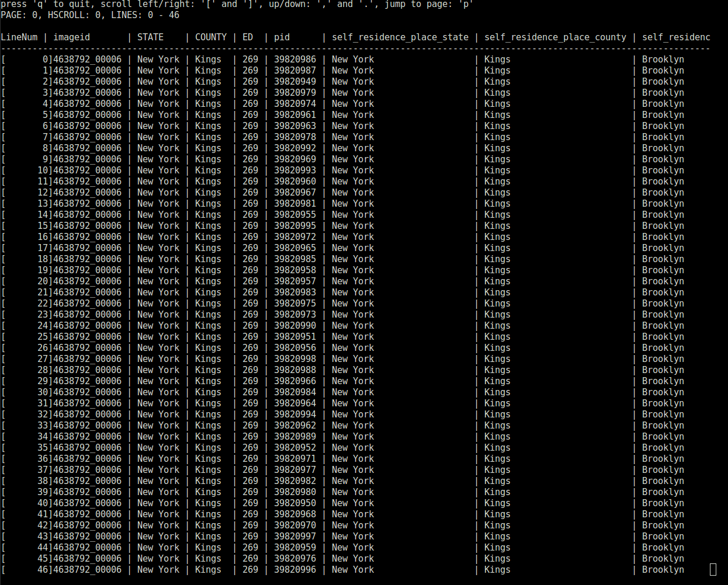
Task: Click the self_residence_place_state column header
Action: [x=400, y=37]
